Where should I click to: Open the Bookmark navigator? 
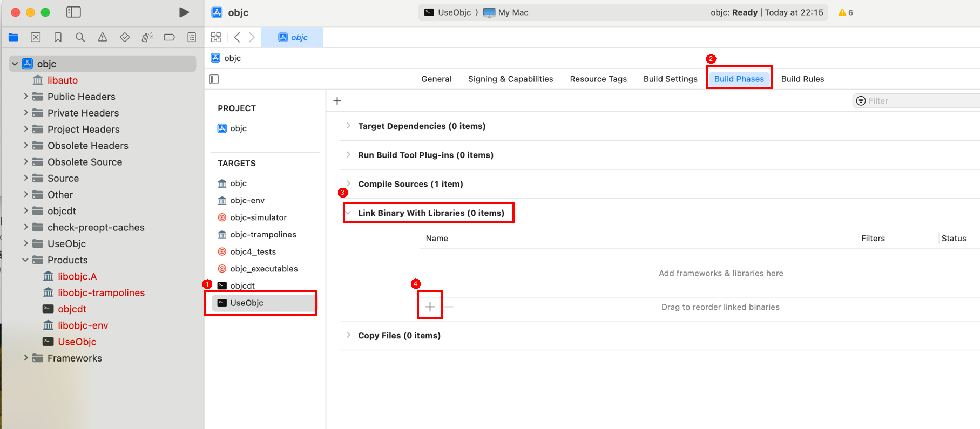58,37
